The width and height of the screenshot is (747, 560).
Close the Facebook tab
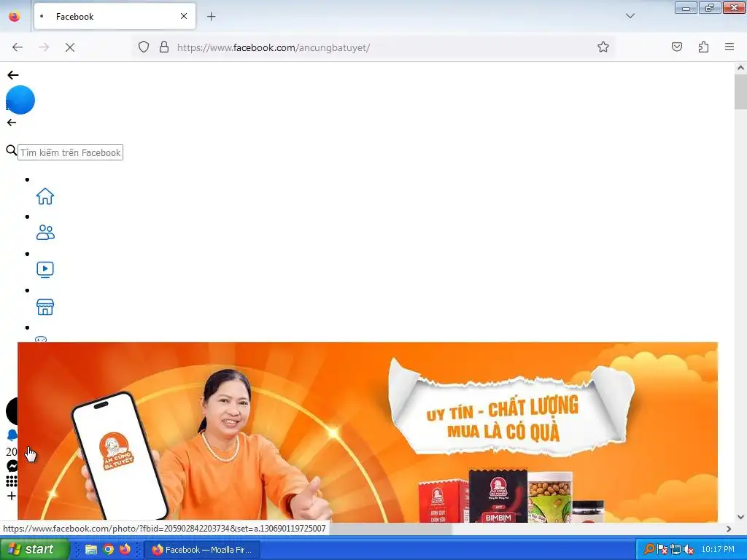(184, 16)
